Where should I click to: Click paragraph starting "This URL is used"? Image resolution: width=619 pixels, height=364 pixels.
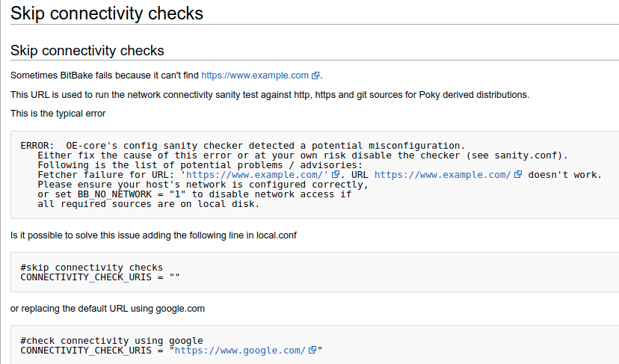coord(270,95)
